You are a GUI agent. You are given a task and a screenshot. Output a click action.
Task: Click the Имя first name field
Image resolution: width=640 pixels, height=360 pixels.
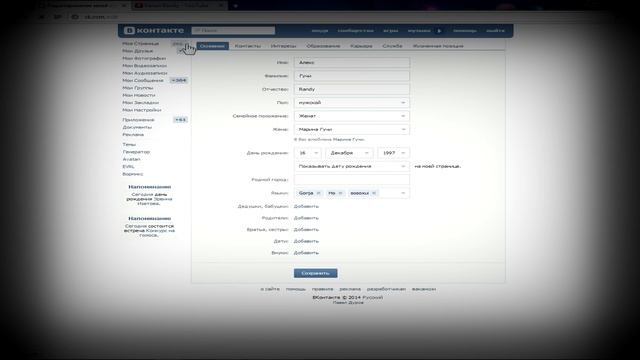tap(352, 62)
